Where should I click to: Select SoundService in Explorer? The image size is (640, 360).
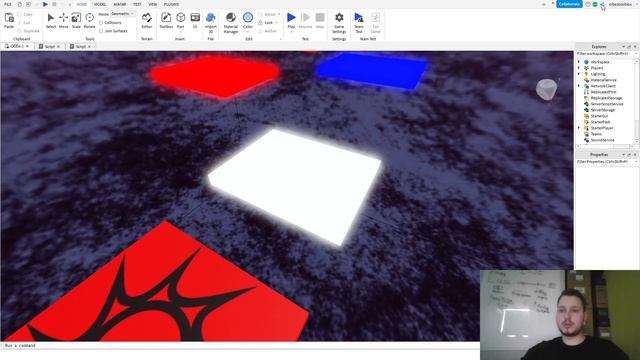pos(602,140)
